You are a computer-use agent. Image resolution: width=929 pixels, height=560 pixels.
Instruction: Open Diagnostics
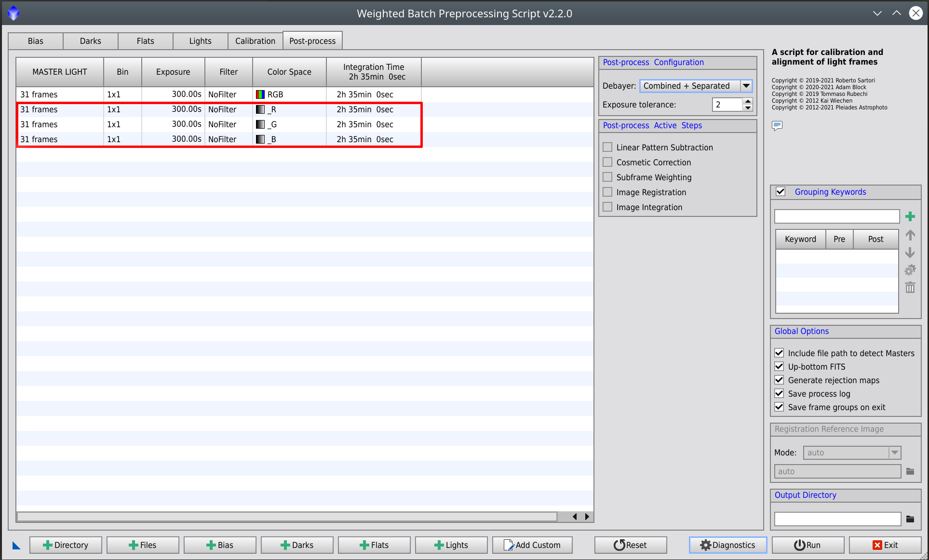click(x=728, y=545)
